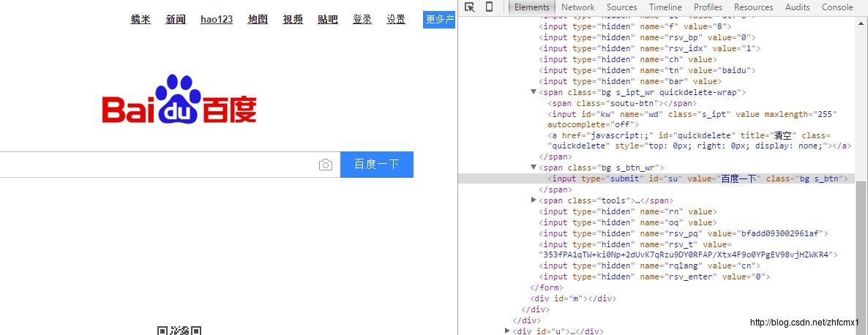Select the span class="soutu-btn" line
The image size is (868, 335).
pyautogui.click(x=622, y=103)
